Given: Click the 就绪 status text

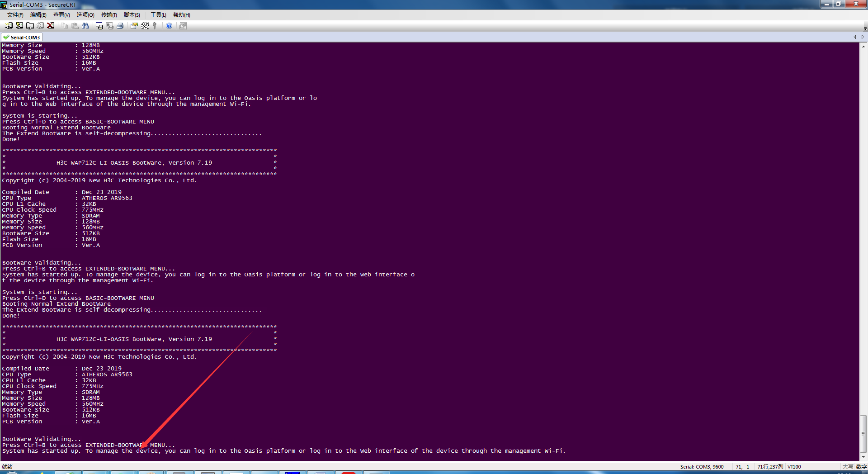Looking at the screenshot, I should tap(7, 467).
